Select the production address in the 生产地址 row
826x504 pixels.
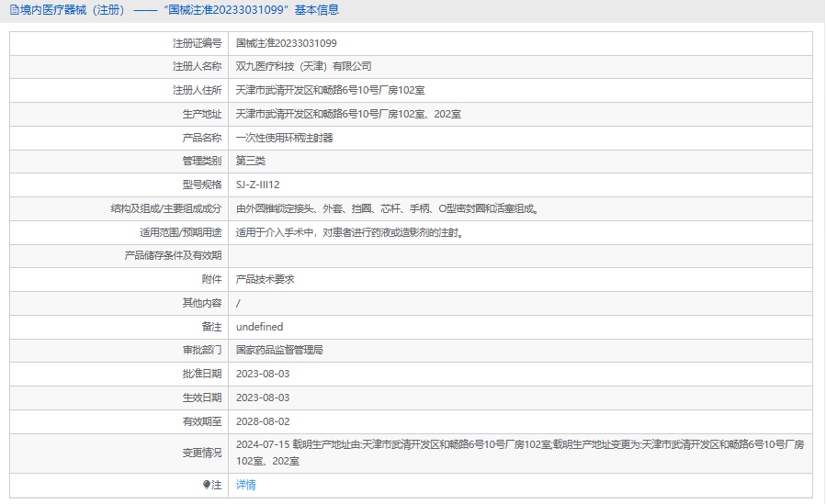348,114
